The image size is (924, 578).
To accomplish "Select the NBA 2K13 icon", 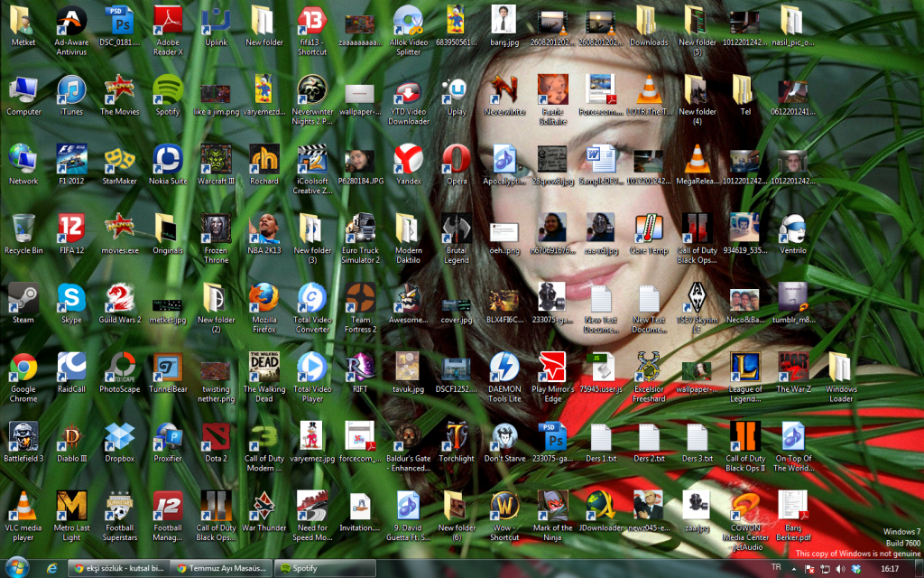I will coord(264,228).
